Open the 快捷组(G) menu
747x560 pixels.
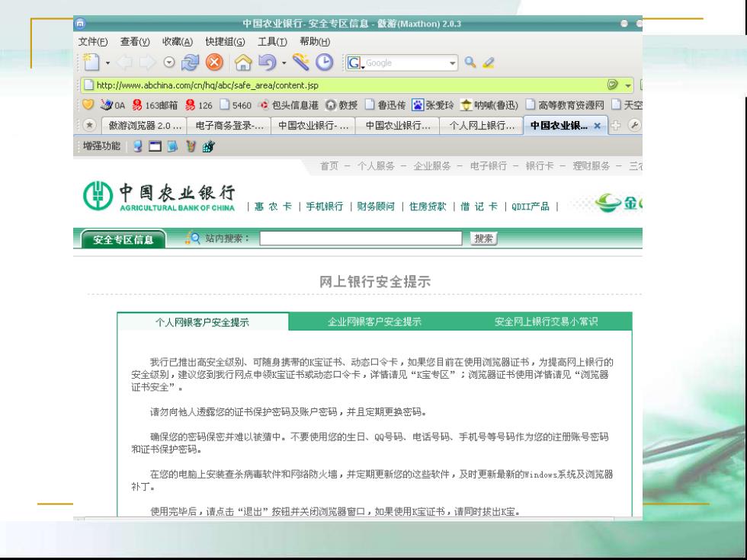(x=225, y=42)
